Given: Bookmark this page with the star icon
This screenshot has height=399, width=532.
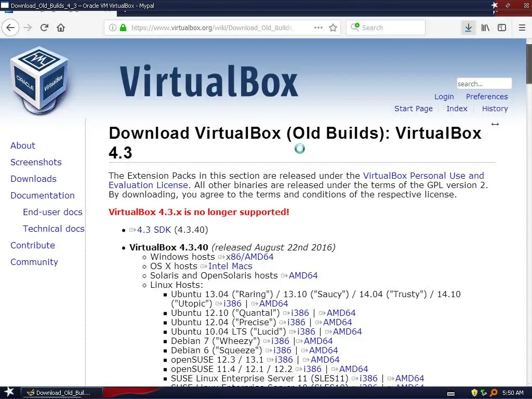Looking at the screenshot, I should pyautogui.click(x=333, y=28).
